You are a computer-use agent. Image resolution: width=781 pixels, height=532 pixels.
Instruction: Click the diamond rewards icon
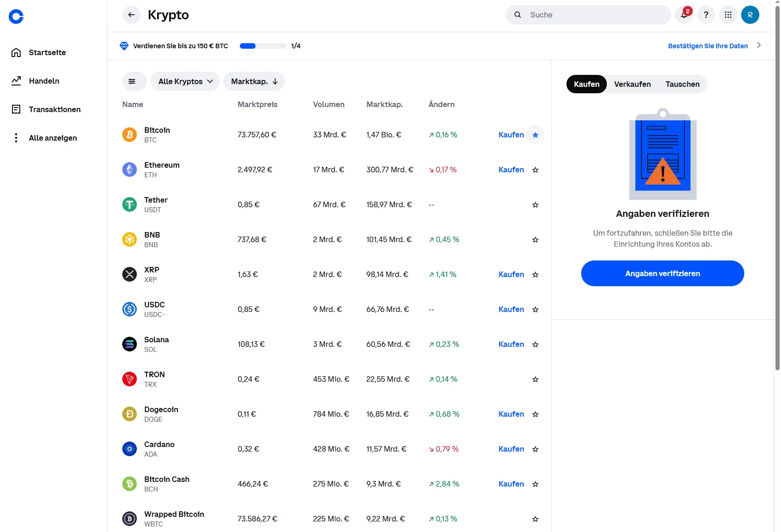pos(124,46)
